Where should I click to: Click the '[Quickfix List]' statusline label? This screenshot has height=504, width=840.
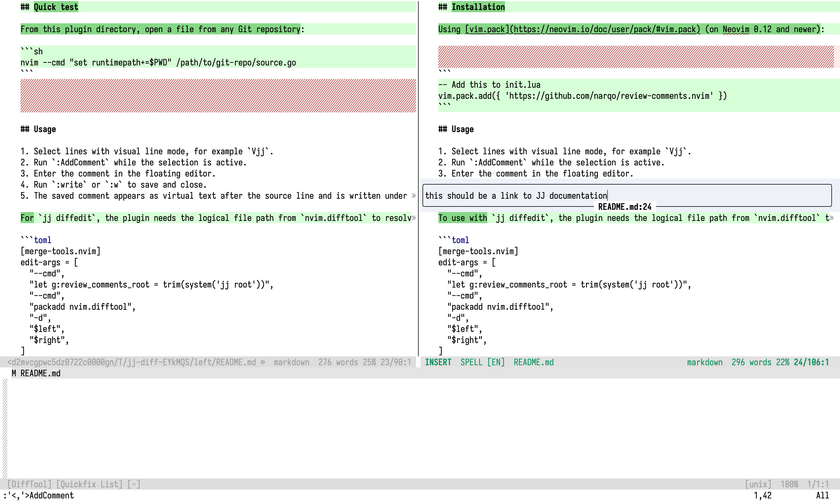click(89, 484)
